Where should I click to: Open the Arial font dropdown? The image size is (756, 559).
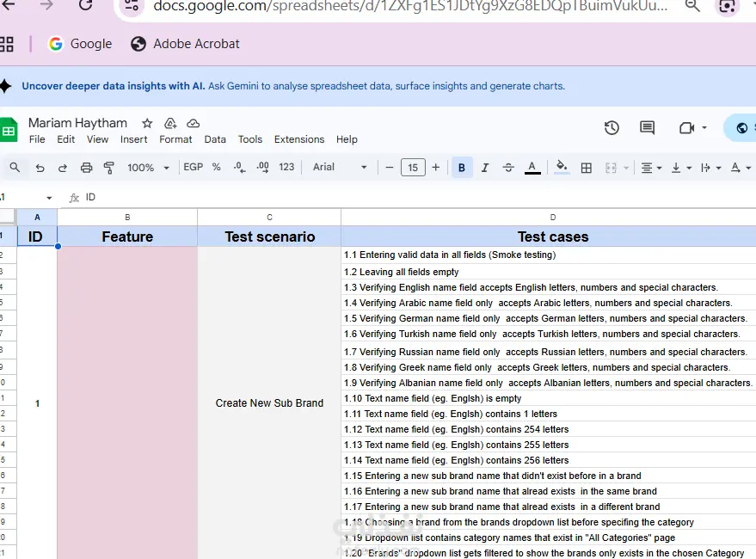340,167
